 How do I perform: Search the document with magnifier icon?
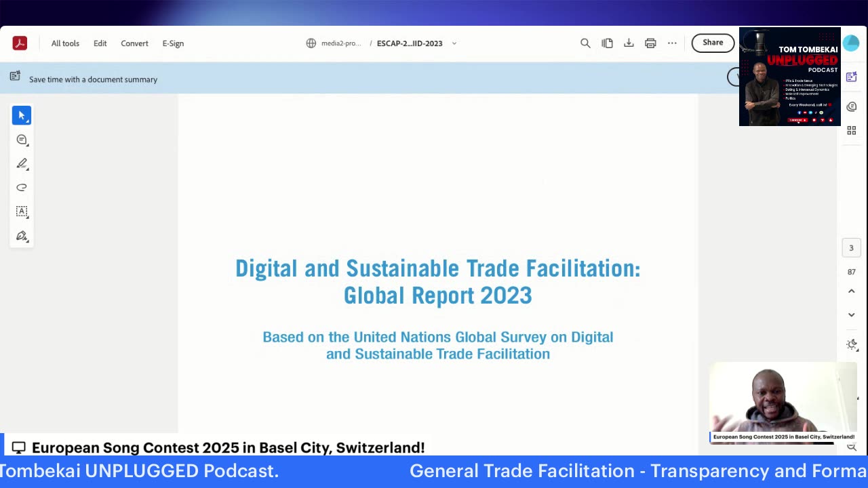point(585,43)
